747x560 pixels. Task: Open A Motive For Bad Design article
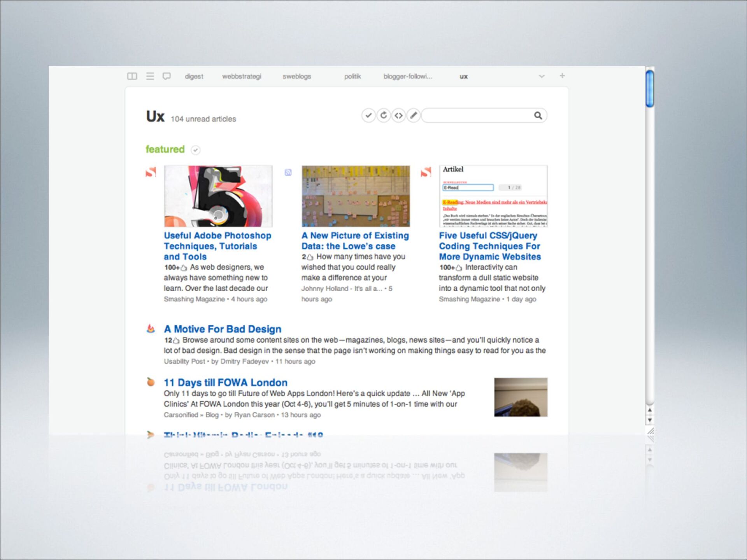223,329
